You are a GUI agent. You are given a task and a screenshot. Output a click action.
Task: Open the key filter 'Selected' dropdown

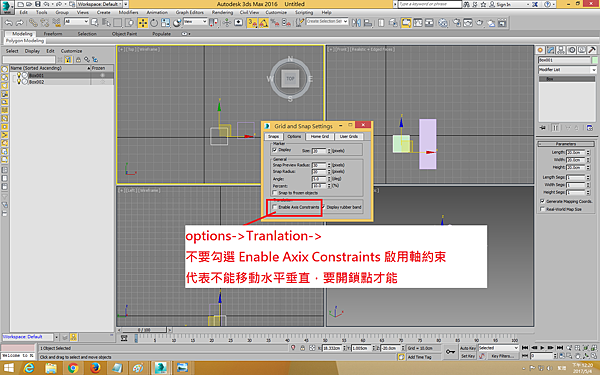(x=498, y=348)
